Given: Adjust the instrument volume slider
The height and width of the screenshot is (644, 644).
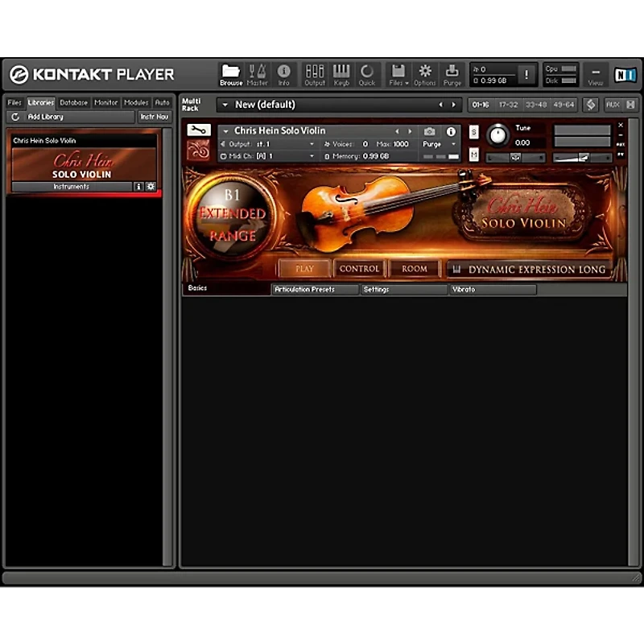Looking at the screenshot, I should pos(582,157).
